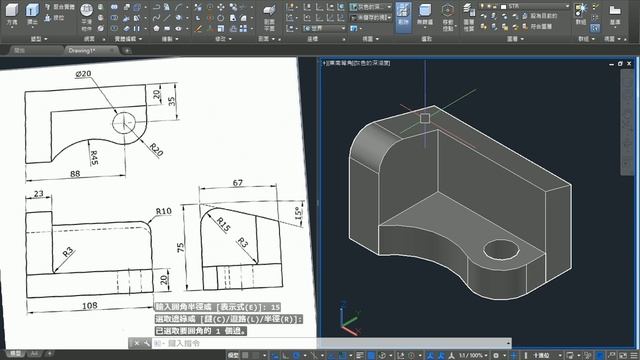
Task: Click the status bar customization menu icon
Action: (634, 356)
